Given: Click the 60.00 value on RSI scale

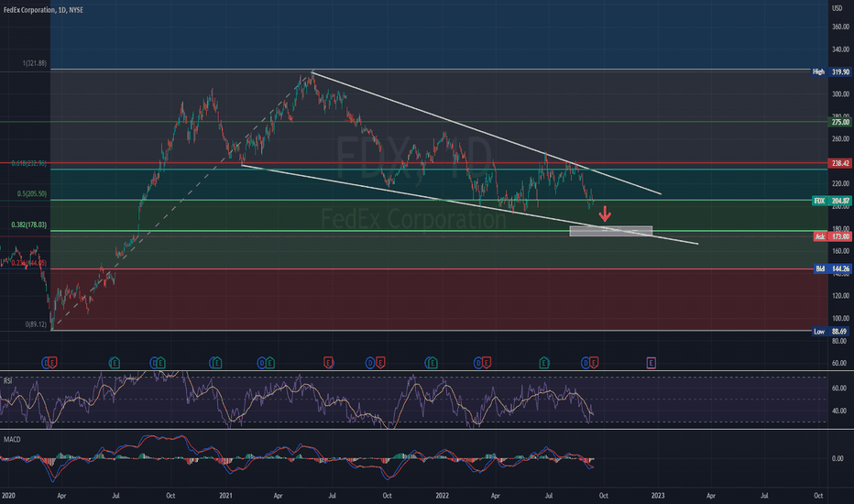Looking at the screenshot, I should pos(839,388).
